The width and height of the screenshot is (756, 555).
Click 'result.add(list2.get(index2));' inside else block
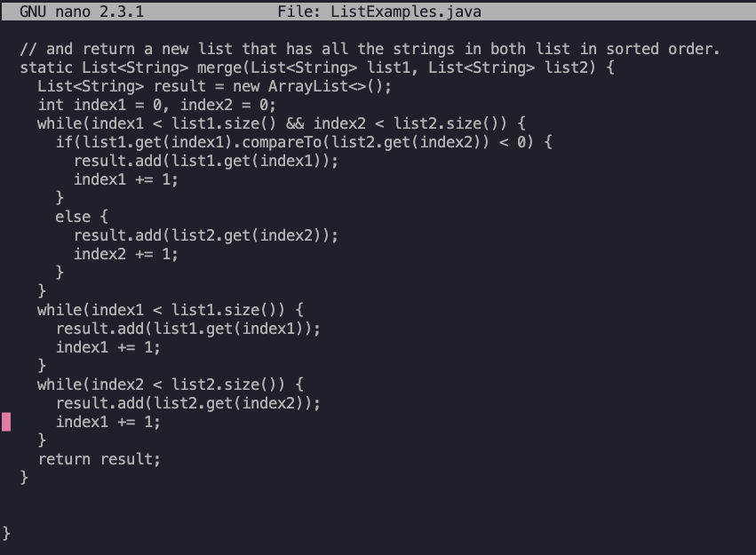206,235
